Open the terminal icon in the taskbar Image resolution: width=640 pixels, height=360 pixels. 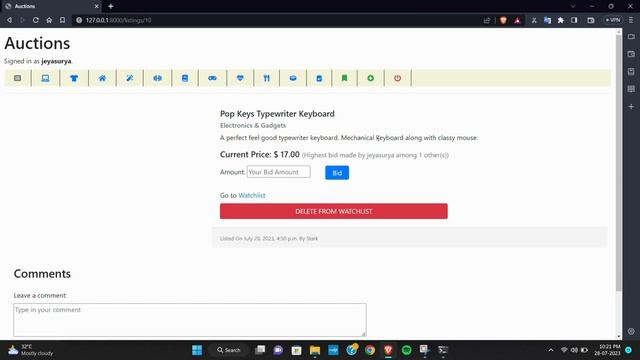443,350
